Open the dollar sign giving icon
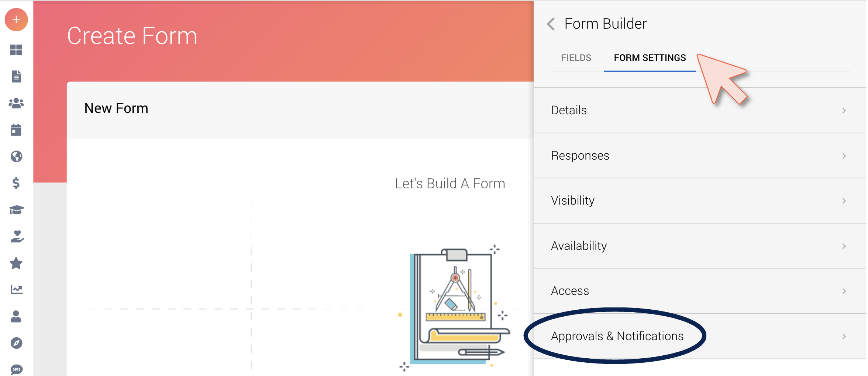Image resolution: width=868 pixels, height=376 pixels. [x=16, y=183]
